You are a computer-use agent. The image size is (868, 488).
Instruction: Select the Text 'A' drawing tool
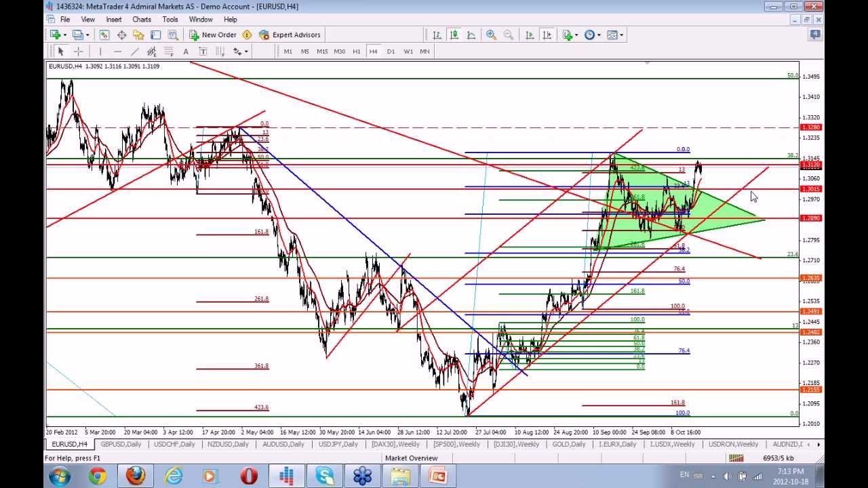click(186, 52)
